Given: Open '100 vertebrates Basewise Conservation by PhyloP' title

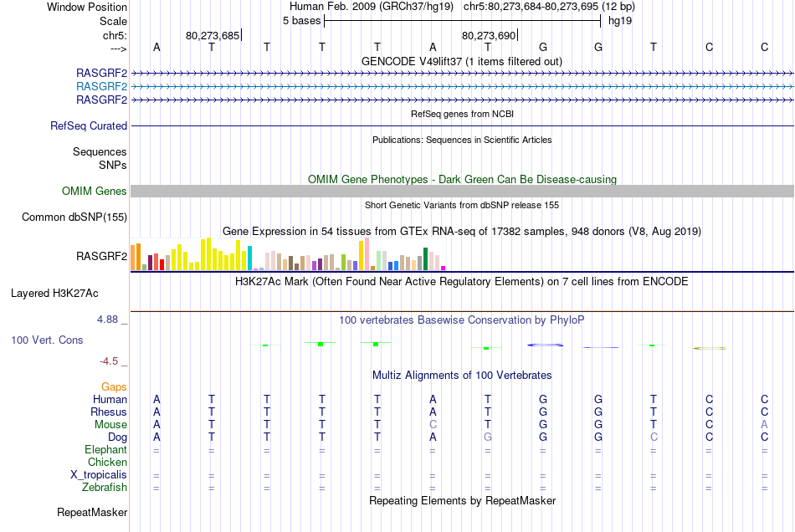Looking at the screenshot, I should pyautogui.click(x=462, y=320).
